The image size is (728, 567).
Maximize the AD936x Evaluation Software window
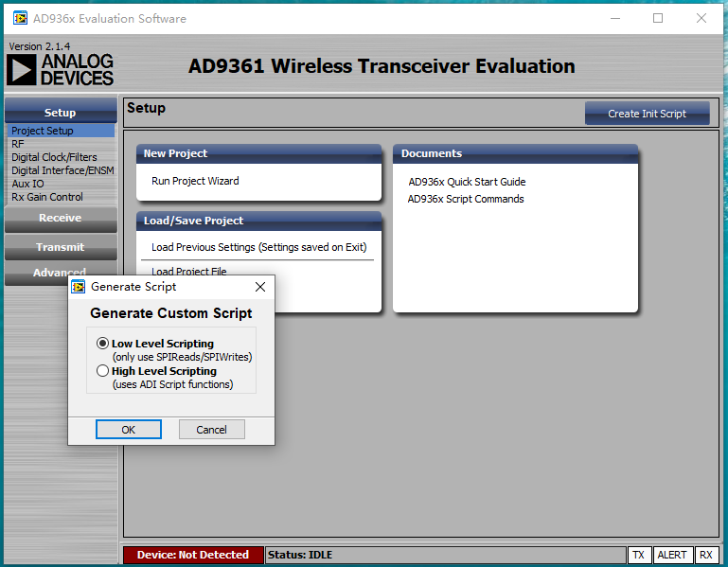(x=658, y=19)
